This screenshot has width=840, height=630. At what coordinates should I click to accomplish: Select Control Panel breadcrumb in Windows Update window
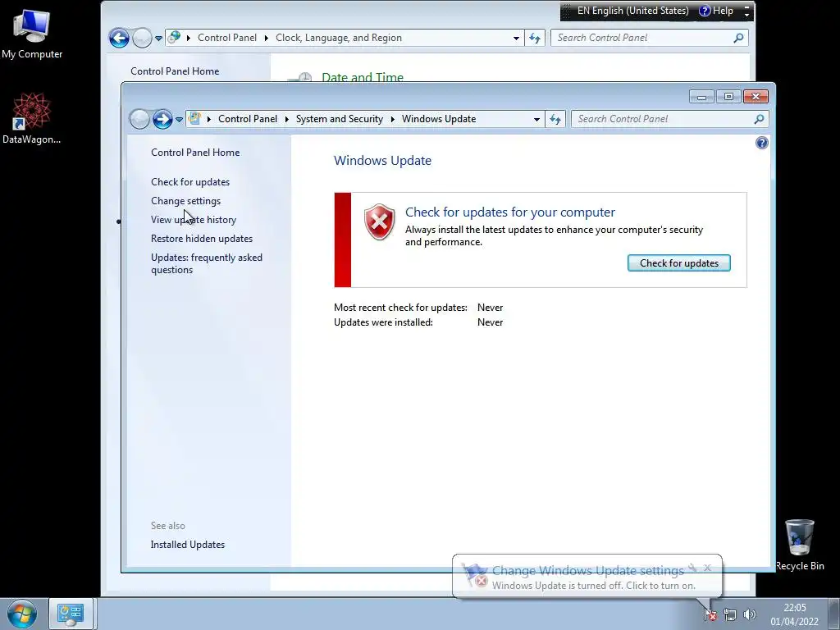pyautogui.click(x=248, y=119)
